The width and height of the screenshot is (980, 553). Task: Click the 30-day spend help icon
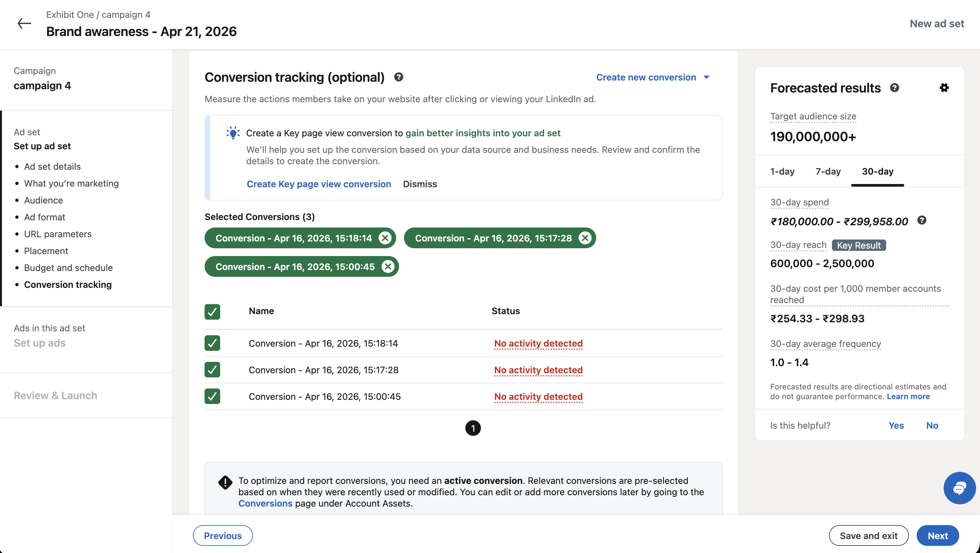coord(922,220)
